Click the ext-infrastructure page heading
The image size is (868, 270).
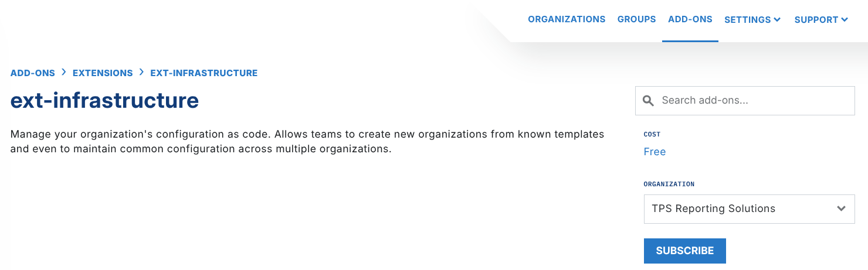pos(104,101)
